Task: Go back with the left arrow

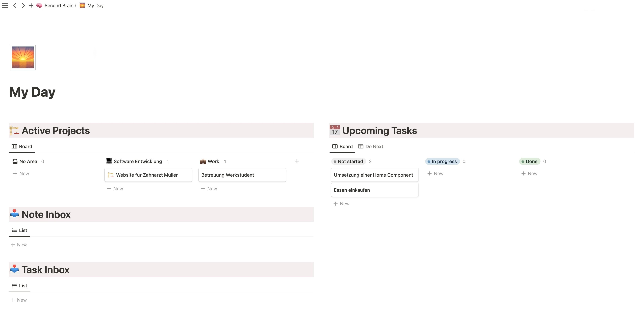Action: (15, 6)
